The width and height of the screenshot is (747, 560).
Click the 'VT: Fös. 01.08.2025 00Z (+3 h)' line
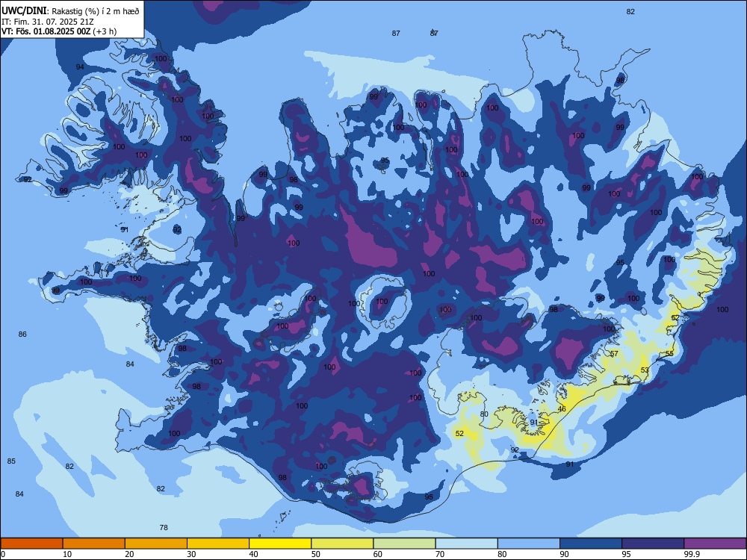[59, 32]
